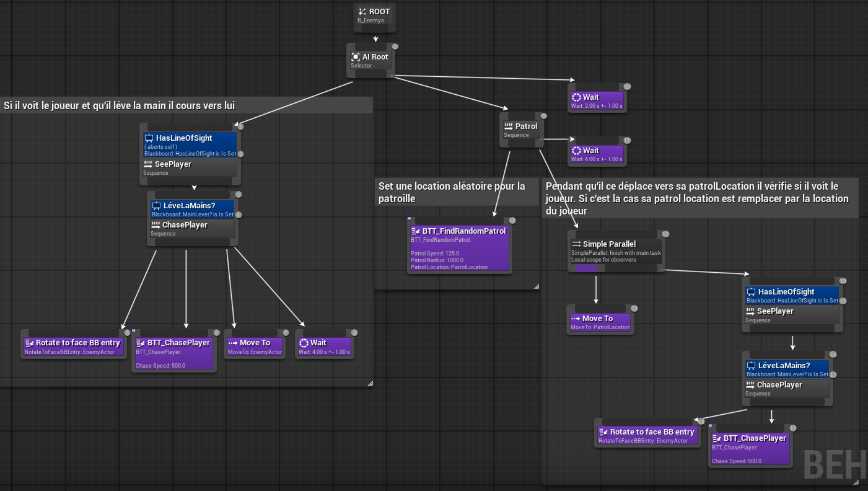Toggle the corner indicator on BTT_FindRandomPatrol node
Screen dimensions: 868x491
coord(512,220)
